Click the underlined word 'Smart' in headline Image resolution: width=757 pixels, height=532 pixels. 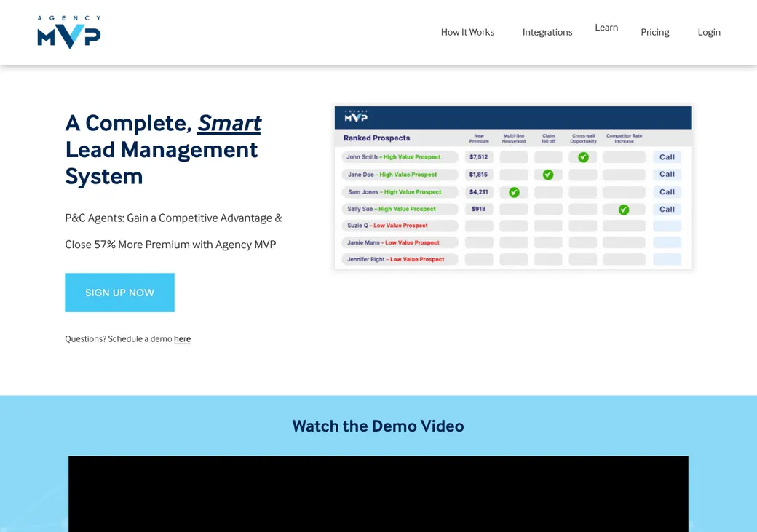[x=229, y=123]
